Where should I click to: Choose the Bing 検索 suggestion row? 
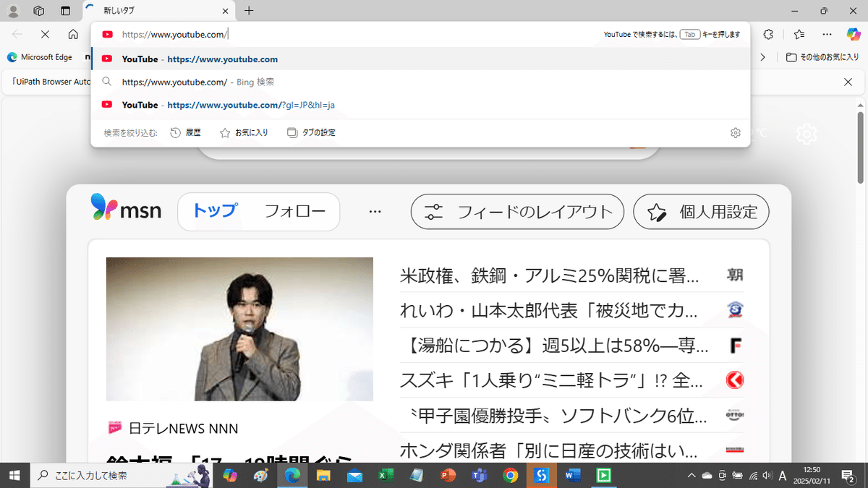pyautogui.click(x=420, y=82)
